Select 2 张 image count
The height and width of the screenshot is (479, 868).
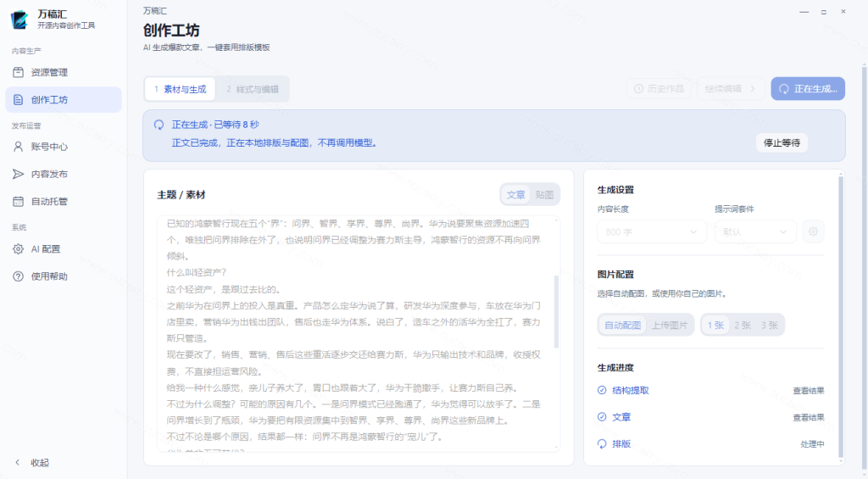click(743, 325)
